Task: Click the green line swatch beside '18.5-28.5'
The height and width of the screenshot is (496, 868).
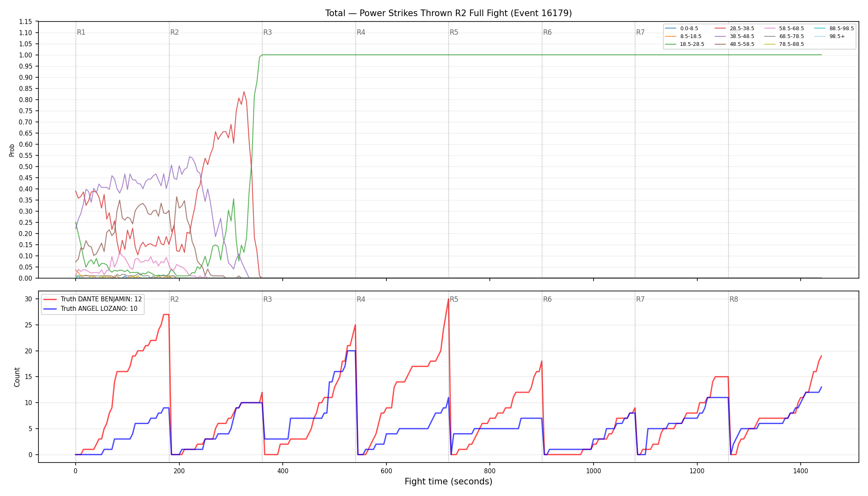Action: (x=671, y=44)
